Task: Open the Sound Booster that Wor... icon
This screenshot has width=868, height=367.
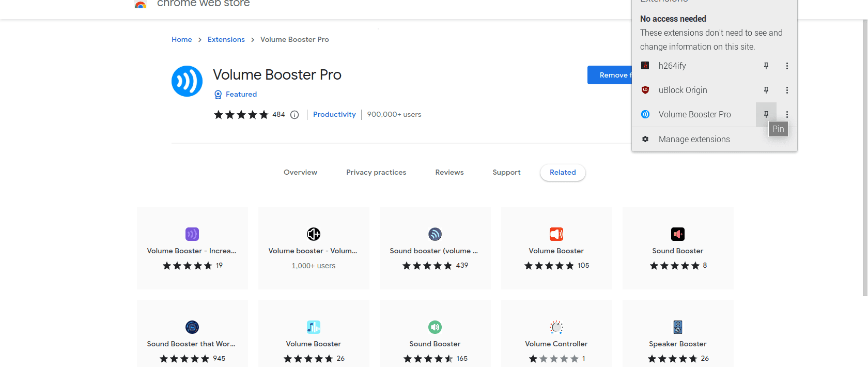Action: [192, 327]
